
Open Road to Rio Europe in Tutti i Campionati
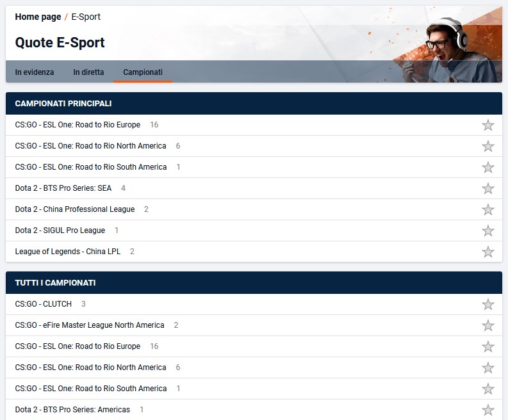point(78,346)
